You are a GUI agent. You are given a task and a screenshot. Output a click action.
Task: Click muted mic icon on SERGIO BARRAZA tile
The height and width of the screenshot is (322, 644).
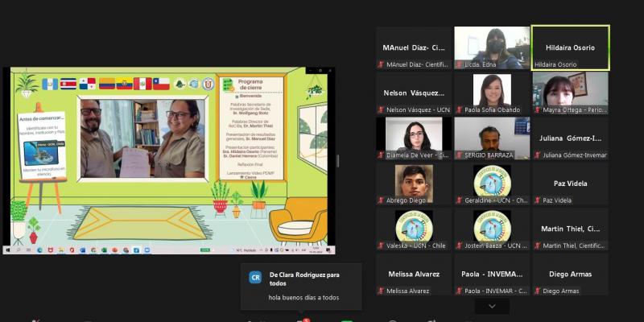point(460,155)
